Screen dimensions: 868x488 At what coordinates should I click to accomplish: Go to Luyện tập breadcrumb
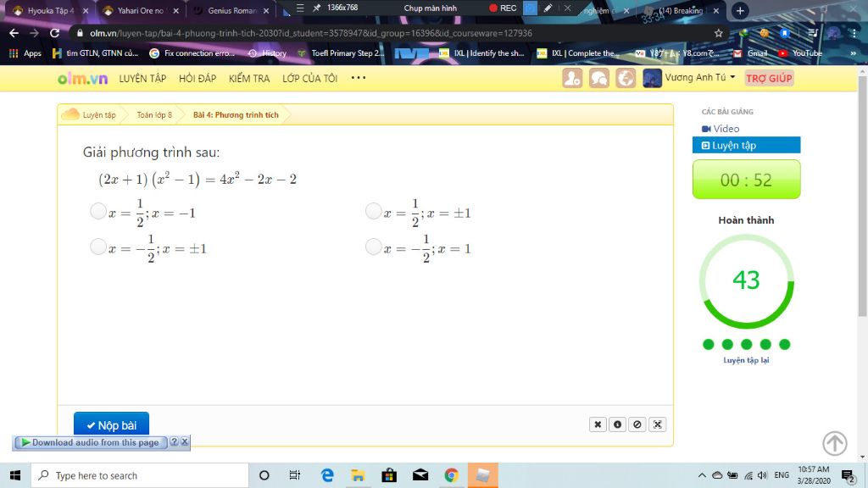[x=99, y=115]
